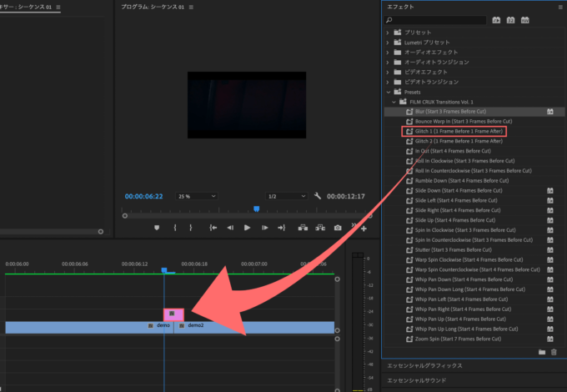Select Whip Pan Left preset
Viewport: 567px width, 392px height.
(x=461, y=299)
